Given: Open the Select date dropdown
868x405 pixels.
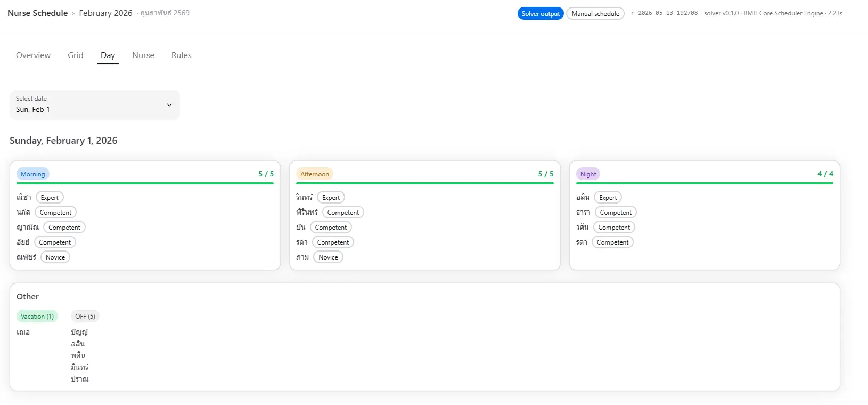Looking at the screenshot, I should 95,105.
